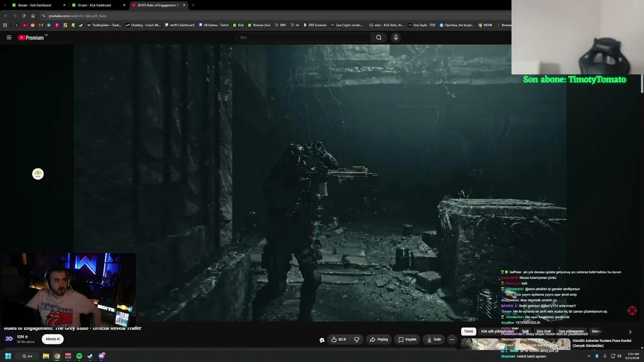
Task: Open a new browser tab
Action: pos(193,5)
